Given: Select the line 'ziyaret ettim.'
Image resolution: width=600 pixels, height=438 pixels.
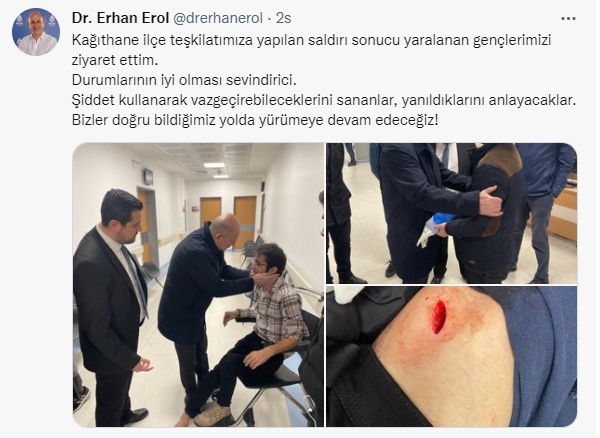Looking at the screenshot, I should click(x=115, y=60).
